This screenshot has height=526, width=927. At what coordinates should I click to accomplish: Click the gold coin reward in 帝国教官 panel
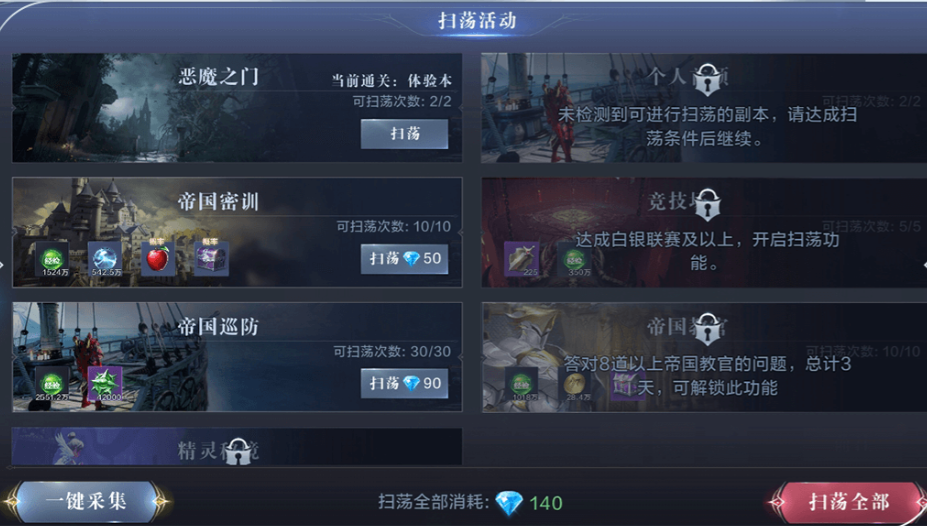[575, 384]
